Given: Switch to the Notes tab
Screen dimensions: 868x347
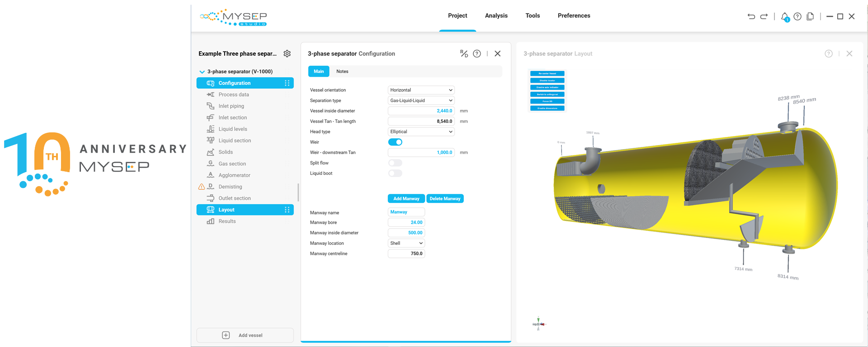Looking at the screenshot, I should (x=342, y=71).
